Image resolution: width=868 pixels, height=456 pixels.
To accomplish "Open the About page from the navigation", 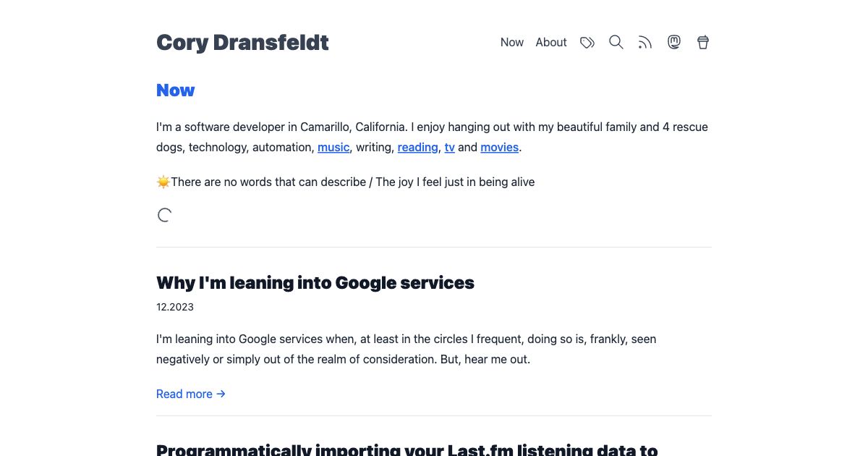I will (x=550, y=42).
